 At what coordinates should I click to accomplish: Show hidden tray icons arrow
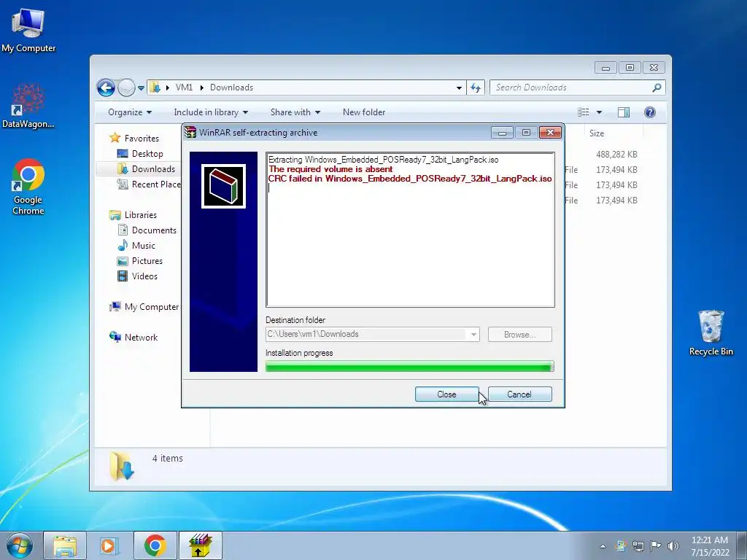coord(603,546)
